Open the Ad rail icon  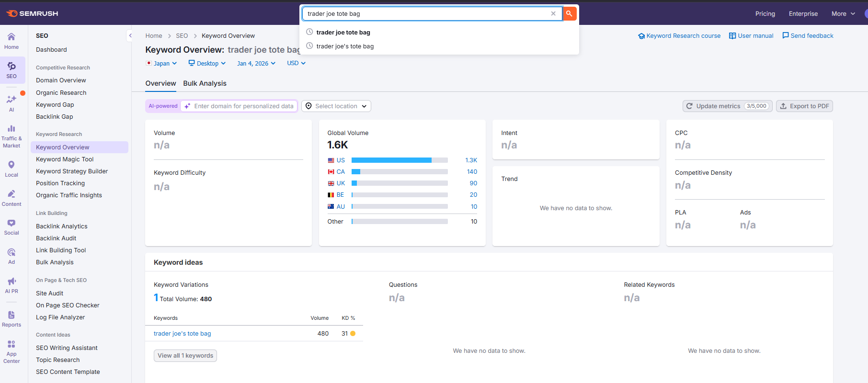pyautogui.click(x=11, y=256)
